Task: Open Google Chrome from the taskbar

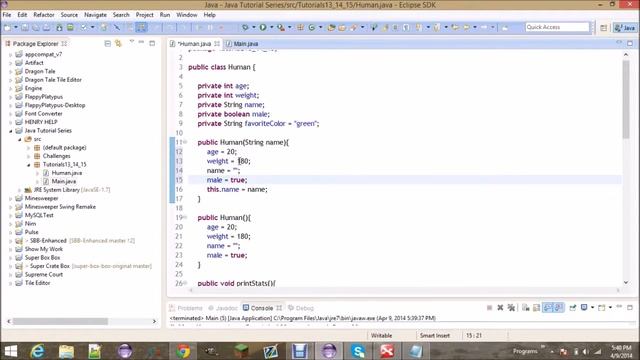Action: tap(183, 351)
